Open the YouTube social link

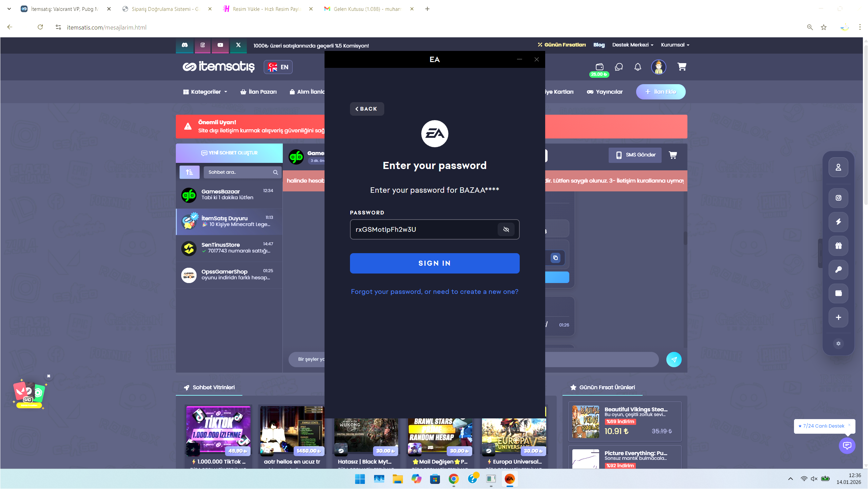click(220, 45)
